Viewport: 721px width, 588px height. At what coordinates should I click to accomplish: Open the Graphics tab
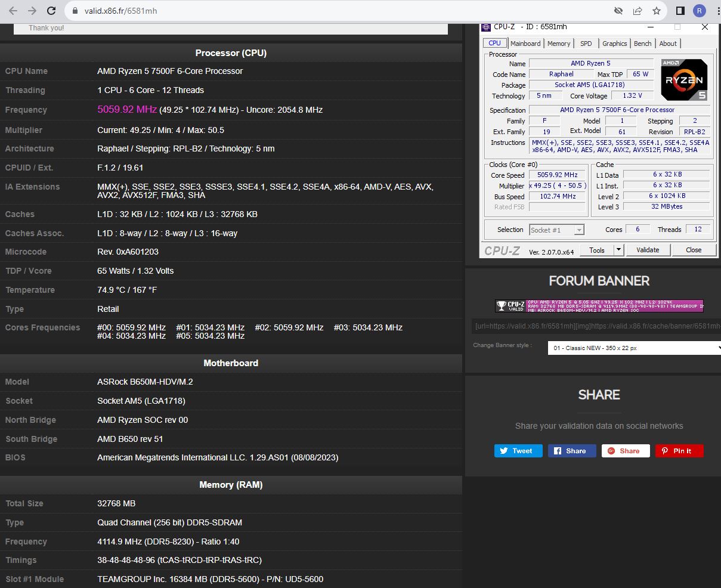[614, 44]
